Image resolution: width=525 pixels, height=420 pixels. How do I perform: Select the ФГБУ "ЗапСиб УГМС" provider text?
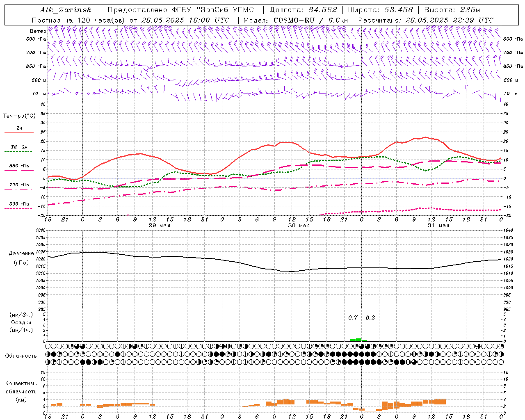pos(214,10)
